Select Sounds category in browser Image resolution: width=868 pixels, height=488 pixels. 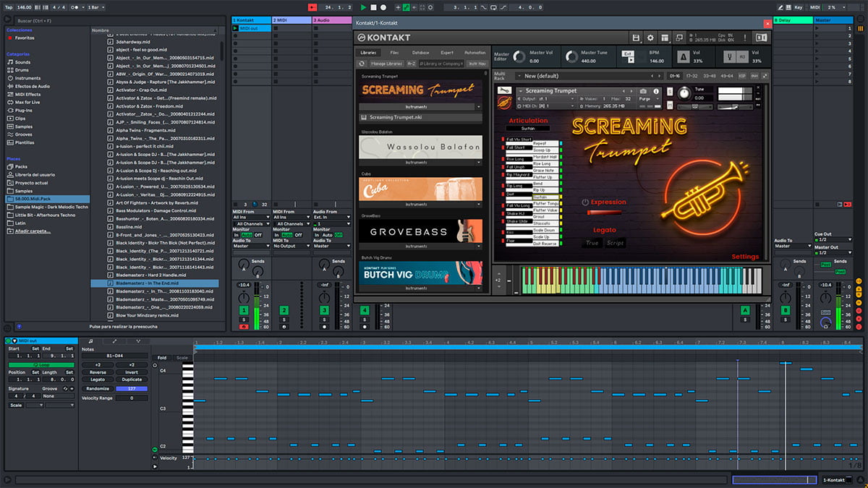pos(22,62)
